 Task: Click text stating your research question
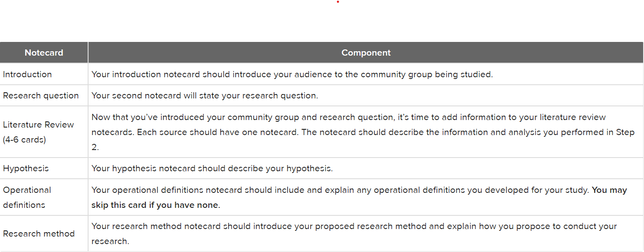tap(205, 95)
